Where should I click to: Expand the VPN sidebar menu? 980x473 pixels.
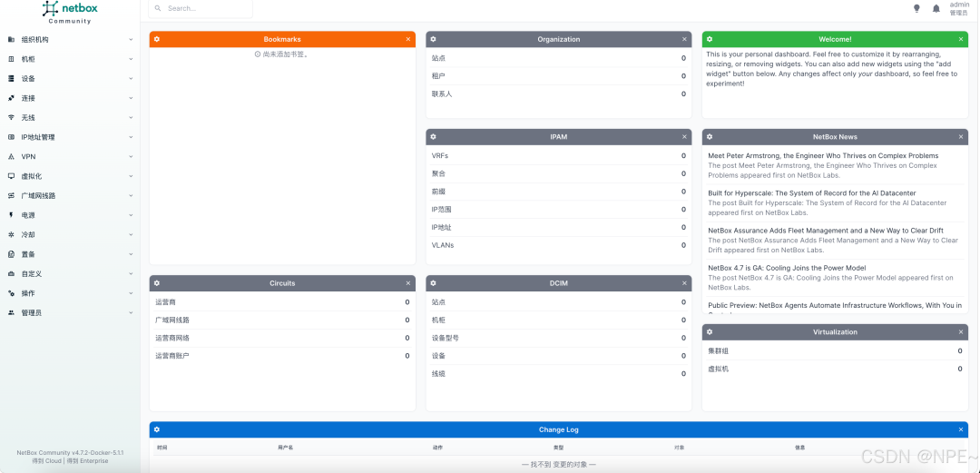(x=70, y=156)
